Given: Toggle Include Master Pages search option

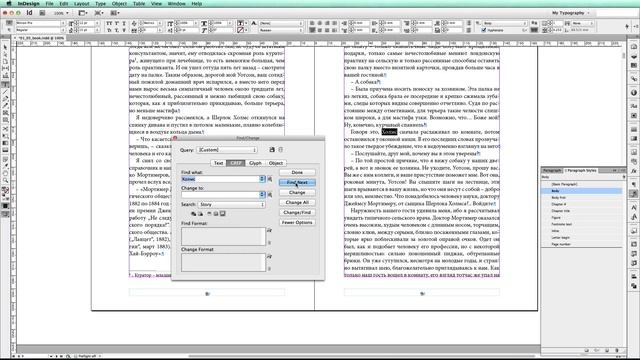Looking at the screenshot, I should [x=216, y=214].
